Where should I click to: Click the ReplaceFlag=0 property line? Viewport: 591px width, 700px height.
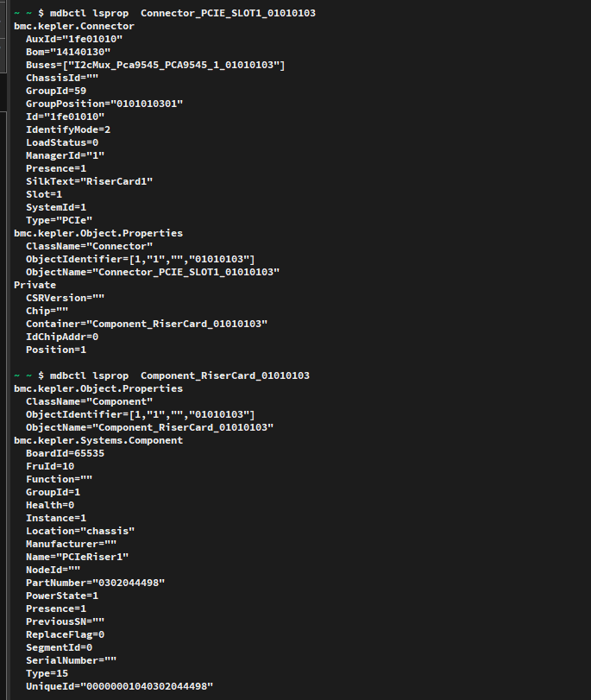click(x=66, y=634)
